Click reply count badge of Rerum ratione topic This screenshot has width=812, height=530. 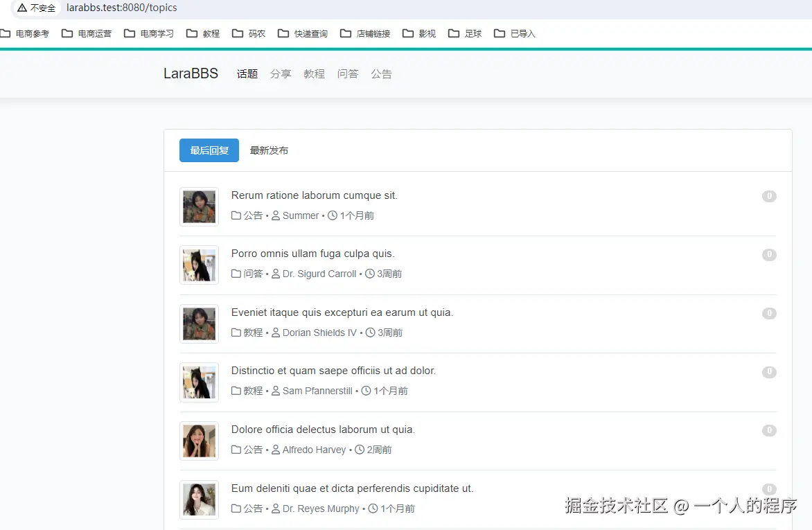pos(769,196)
